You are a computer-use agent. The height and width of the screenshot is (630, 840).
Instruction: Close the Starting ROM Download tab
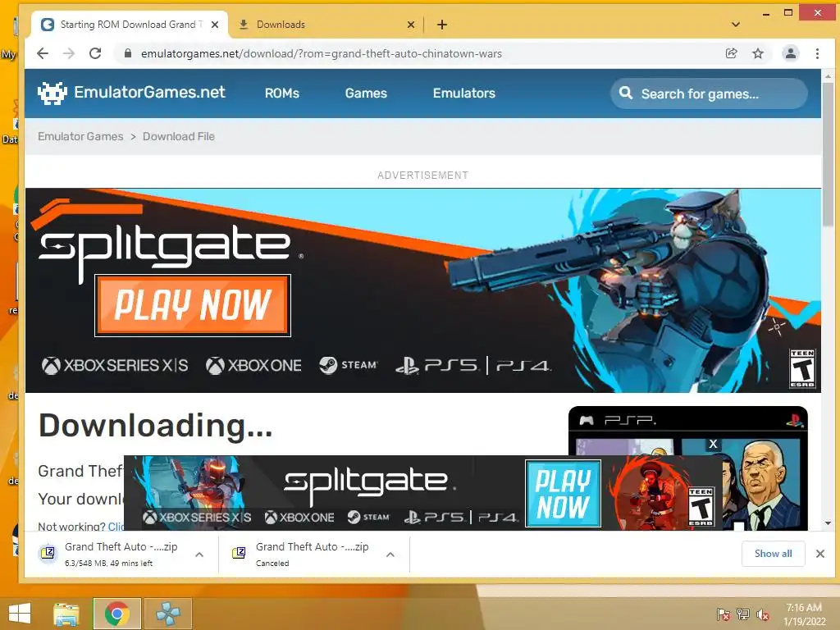pos(215,25)
